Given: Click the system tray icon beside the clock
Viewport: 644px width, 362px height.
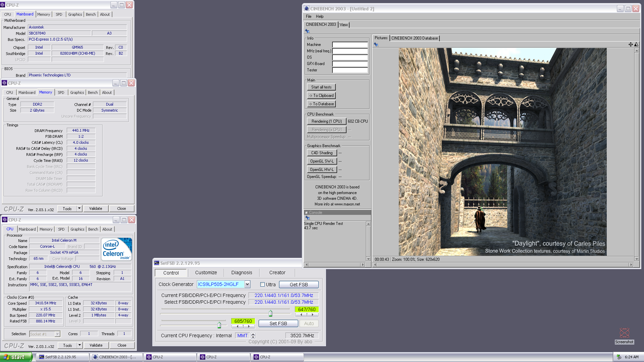Looking at the screenshot, I should (619, 357).
